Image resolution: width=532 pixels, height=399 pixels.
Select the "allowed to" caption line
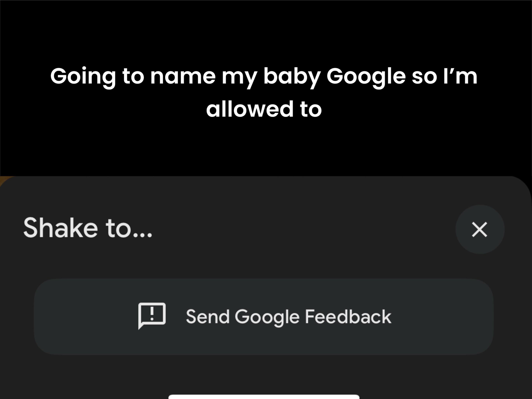click(x=264, y=109)
